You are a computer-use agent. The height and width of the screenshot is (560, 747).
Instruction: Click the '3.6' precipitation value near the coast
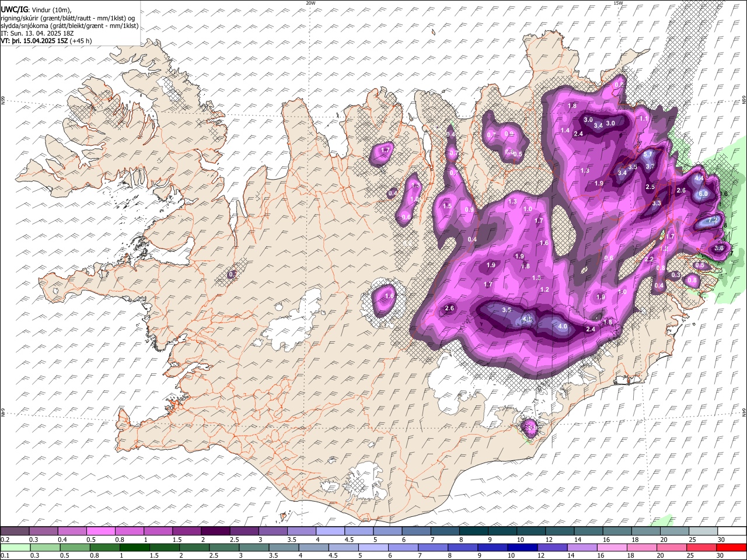[x=719, y=248]
